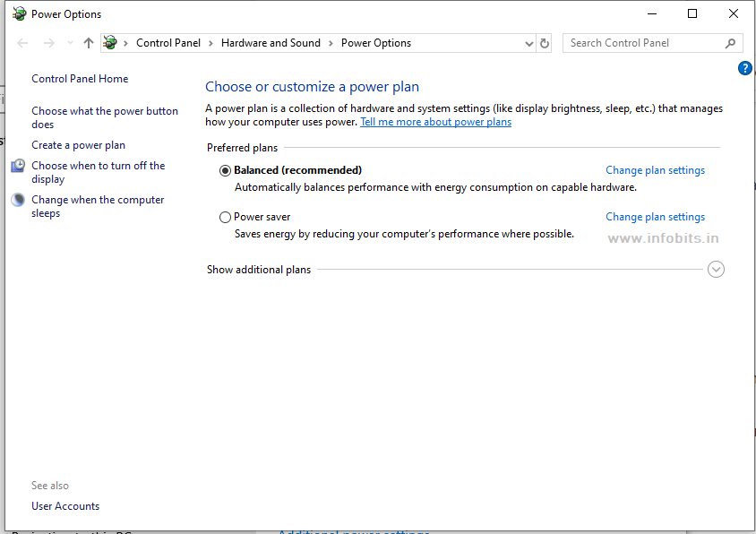Minimize the Power Options window
This screenshot has height=534, width=756.
[652, 13]
